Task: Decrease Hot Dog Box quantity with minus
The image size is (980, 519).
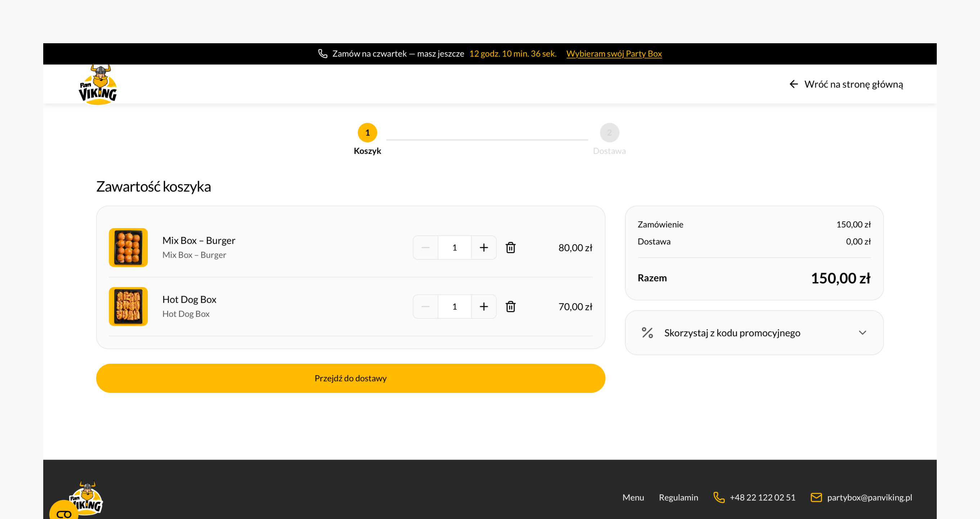Action: (426, 307)
